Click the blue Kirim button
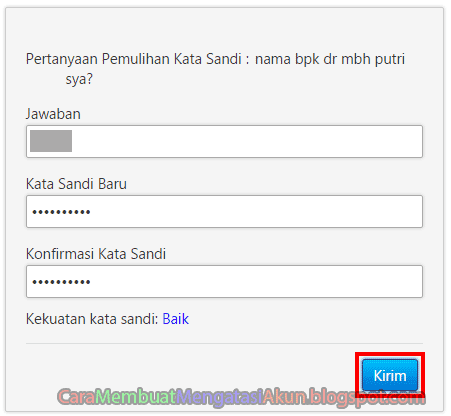The image size is (451, 416). [x=390, y=375]
